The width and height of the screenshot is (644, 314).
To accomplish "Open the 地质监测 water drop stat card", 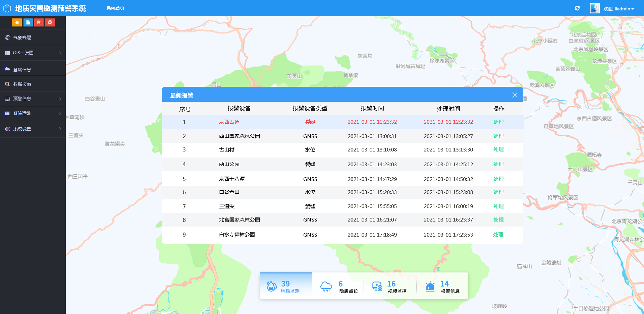I will pyautogui.click(x=286, y=287).
